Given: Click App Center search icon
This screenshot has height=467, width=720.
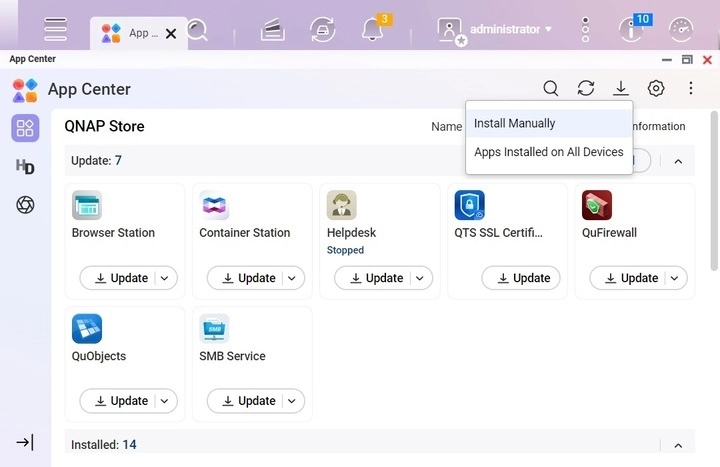Looking at the screenshot, I should click(x=551, y=88).
